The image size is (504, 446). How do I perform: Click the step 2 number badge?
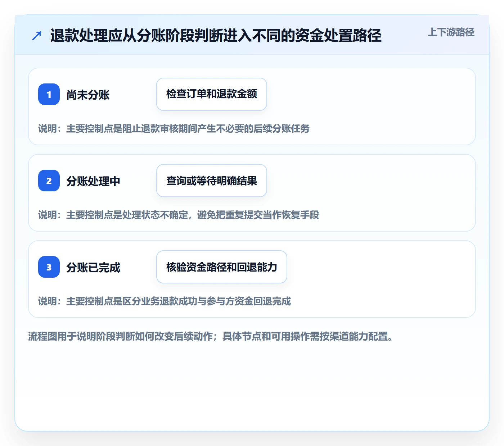pyautogui.click(x=49, y=181)
